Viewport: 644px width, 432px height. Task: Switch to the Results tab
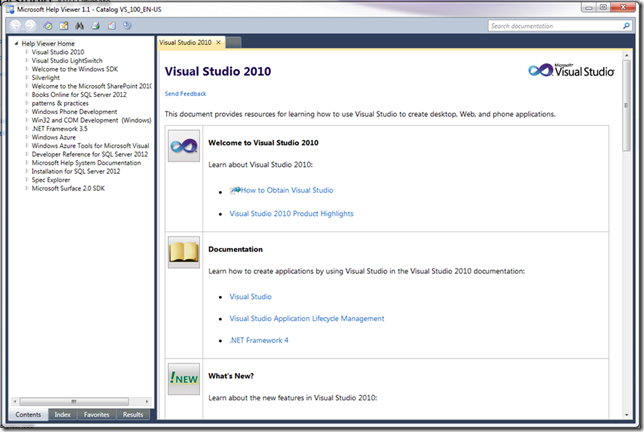pyautogui.click(x=133, y=414)
